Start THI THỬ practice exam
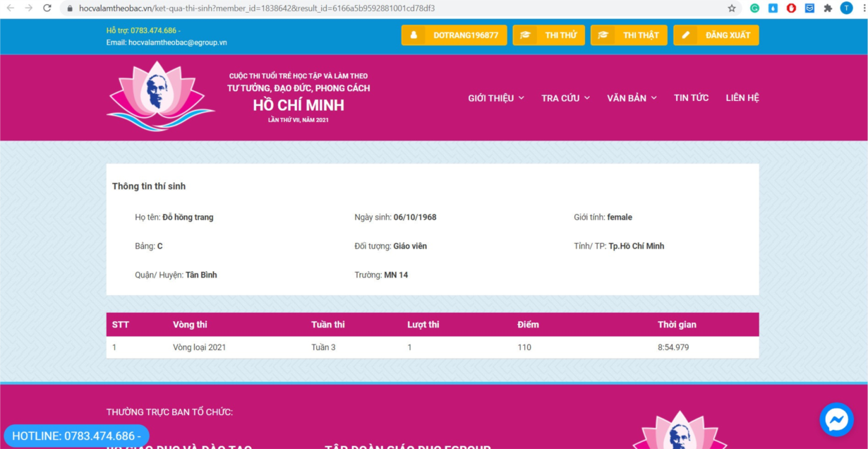 point(548,35)
